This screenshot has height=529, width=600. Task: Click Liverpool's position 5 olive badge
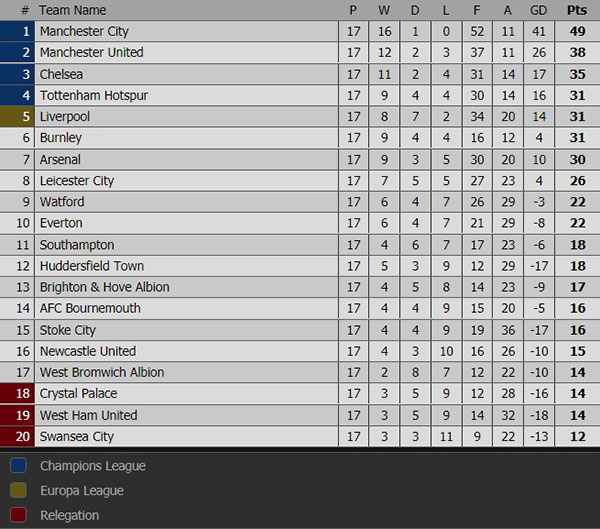click(x=18, y=117)
